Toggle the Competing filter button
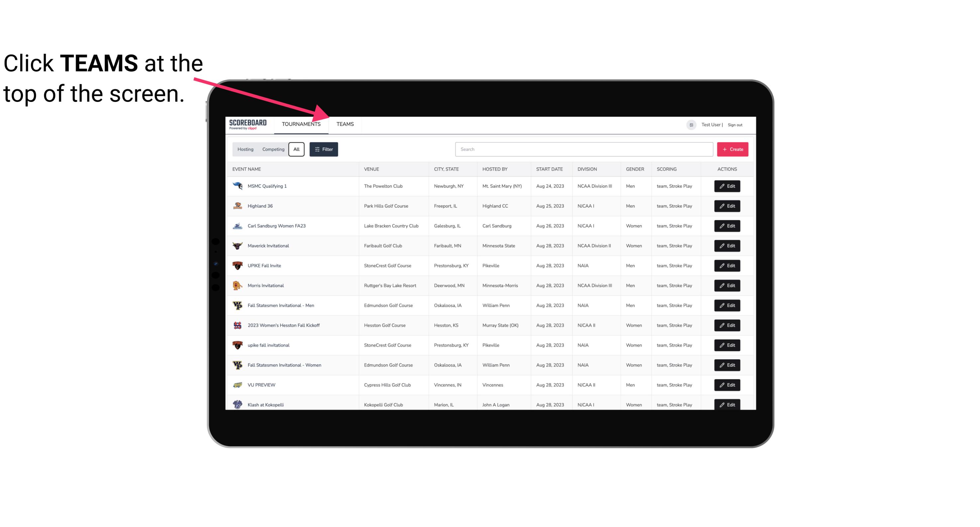Image resolution: width=980 pixels, height=527 pixels. (273, 149)
